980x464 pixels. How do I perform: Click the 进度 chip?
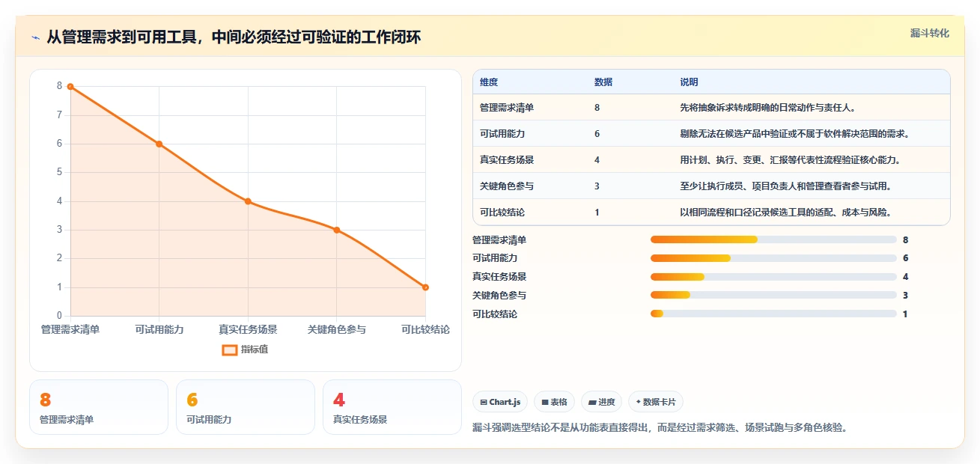tap(601, 402)
